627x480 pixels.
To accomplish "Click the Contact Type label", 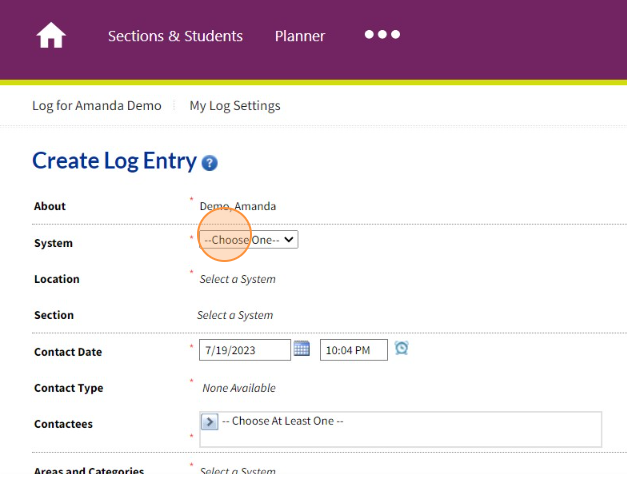I will 69,388.
